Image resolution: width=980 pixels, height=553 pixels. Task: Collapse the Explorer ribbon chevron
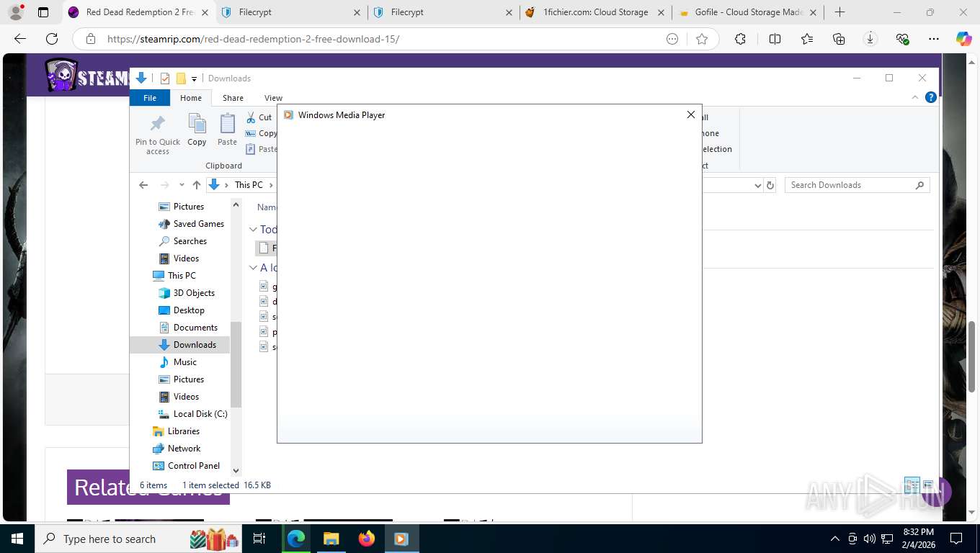[915, 98]
